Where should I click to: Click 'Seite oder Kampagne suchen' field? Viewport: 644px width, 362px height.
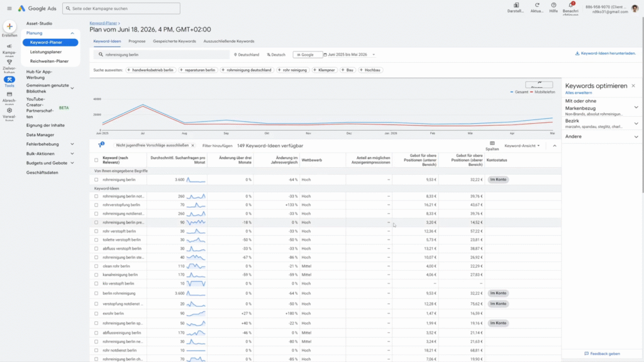click(121, 8)
